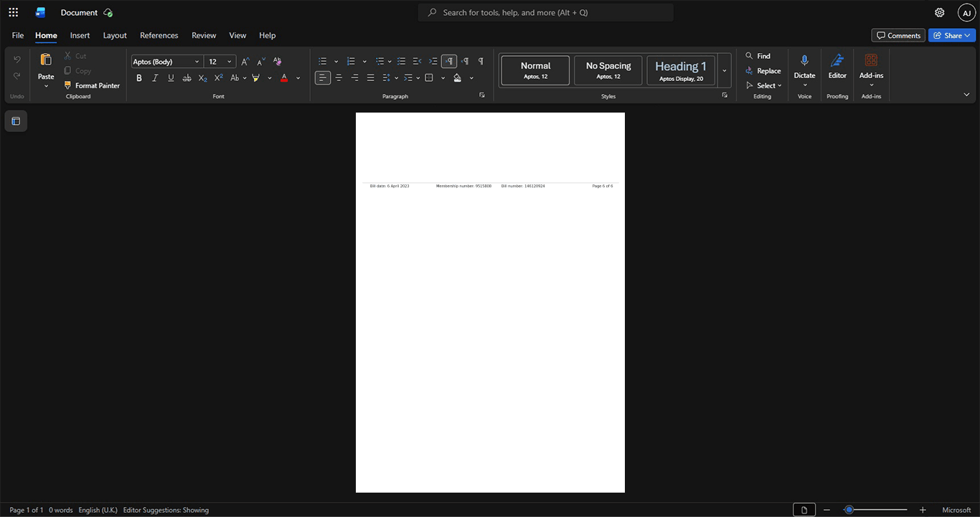The width and height of the screenshot is (980, 517).
Task: Insert a multilevel list
Action: [x=380, y=62]
